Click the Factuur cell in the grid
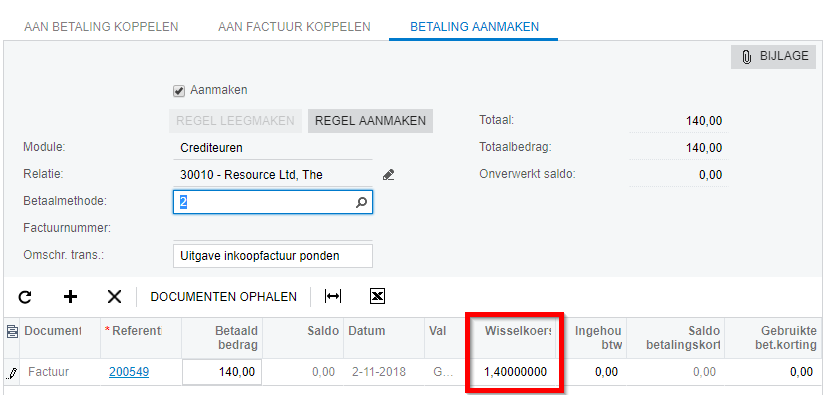Viewport: 823px width, 395px height. coord(60,372)
